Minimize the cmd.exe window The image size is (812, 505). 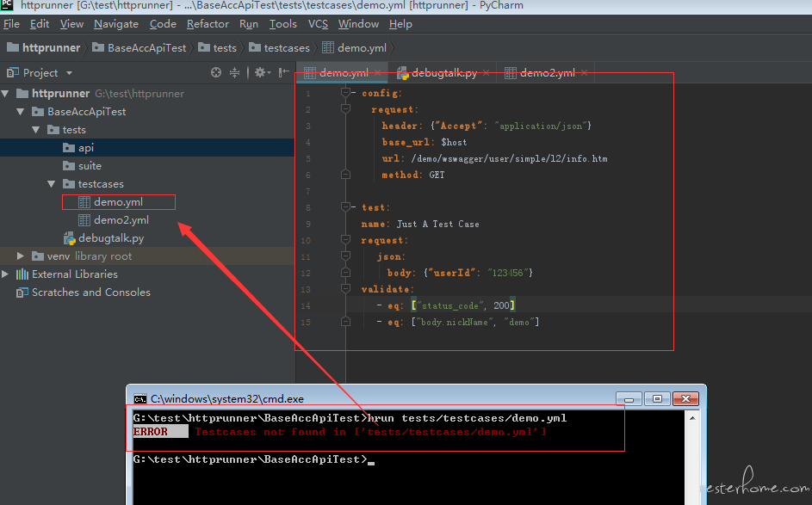point(629,399)
